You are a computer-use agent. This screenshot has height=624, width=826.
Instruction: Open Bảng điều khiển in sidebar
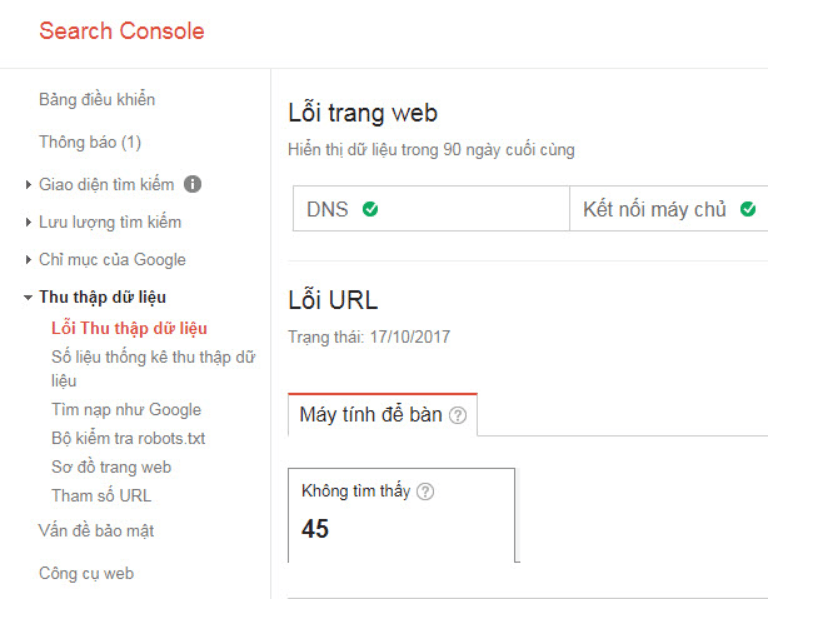coord(97,100)
